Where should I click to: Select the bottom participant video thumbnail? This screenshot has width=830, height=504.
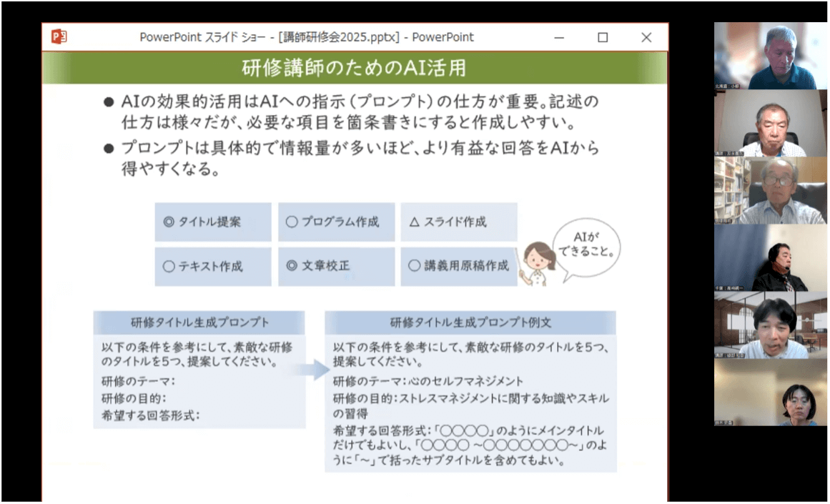(771, 392)
